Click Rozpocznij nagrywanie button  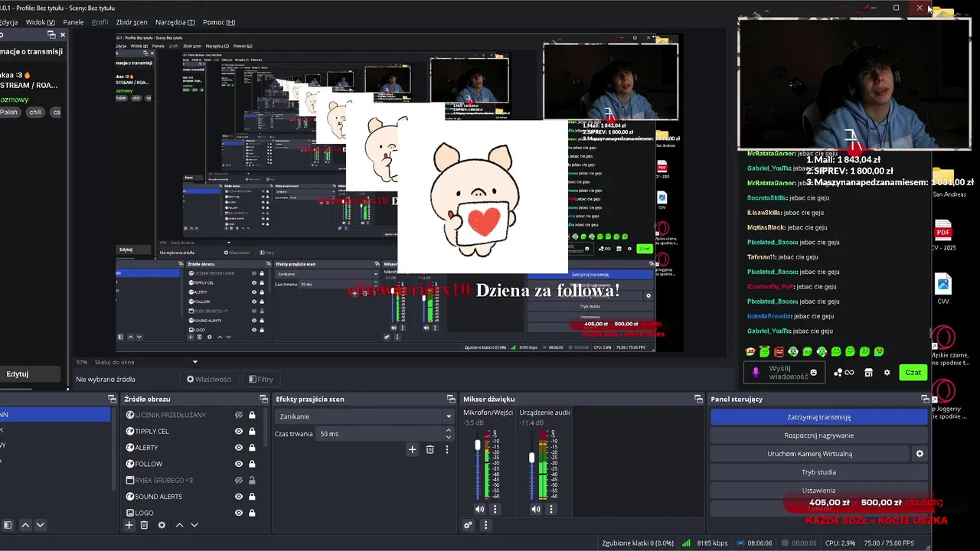(818, 435)
